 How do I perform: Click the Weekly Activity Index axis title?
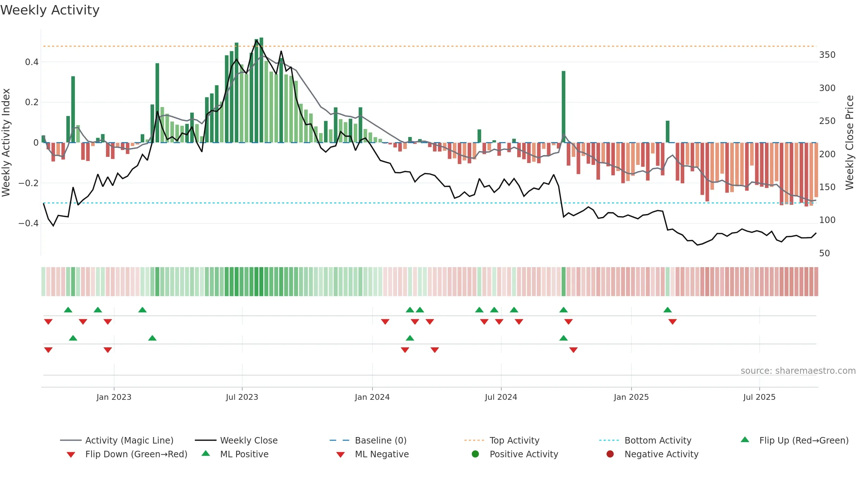(6, 142)
